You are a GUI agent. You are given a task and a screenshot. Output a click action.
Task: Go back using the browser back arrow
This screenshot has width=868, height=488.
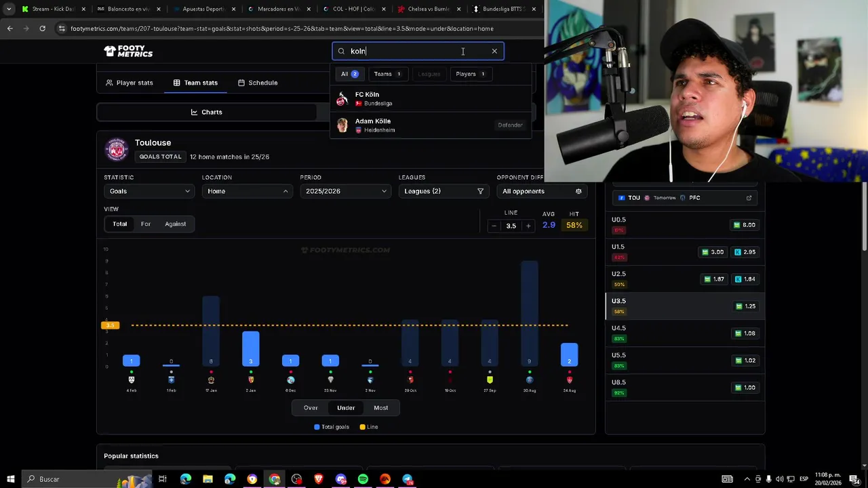9,28
